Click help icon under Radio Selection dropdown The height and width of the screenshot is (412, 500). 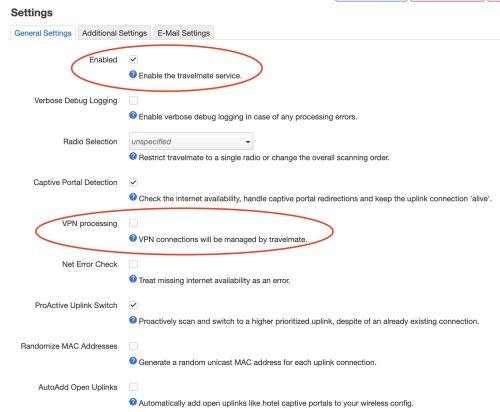[x=133, y=156]
